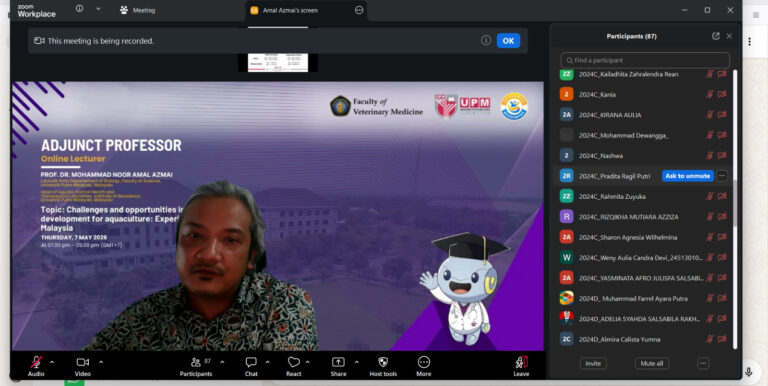Screen dimensions: 768x386
Task: Open the three-dot menu in background window
Action: (749, 42)
